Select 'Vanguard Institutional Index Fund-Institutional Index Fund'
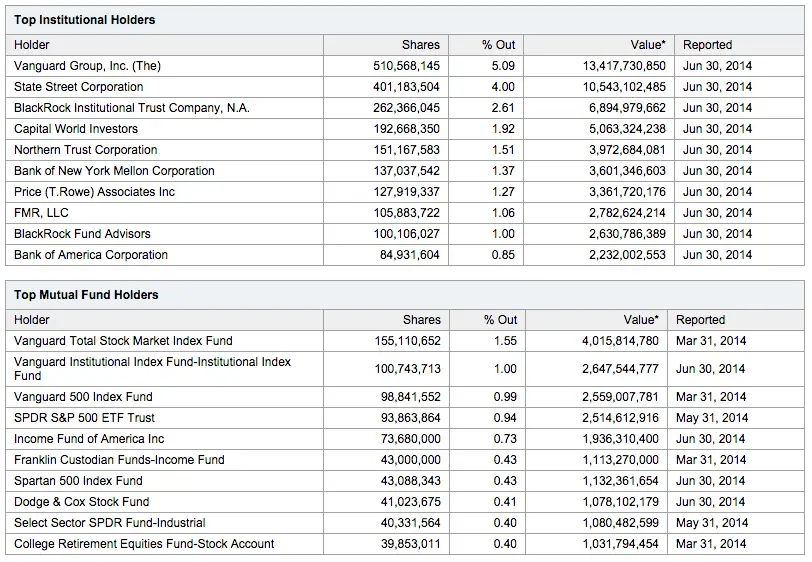Viewport: 812px width, 562px height. pyautogui.click(x=152, y=369)
